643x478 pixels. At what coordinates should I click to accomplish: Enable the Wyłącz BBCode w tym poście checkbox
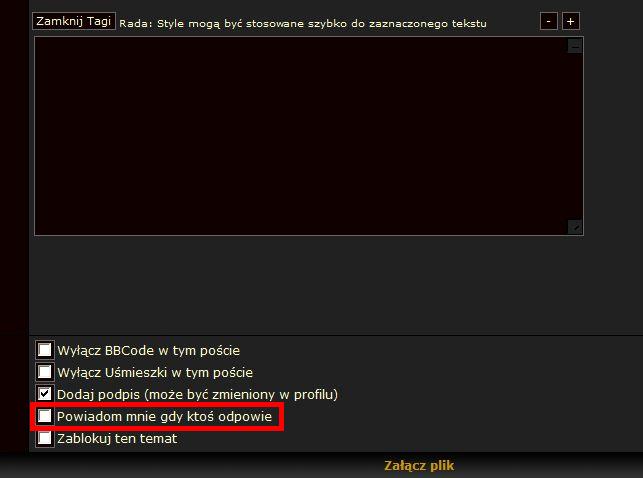[x=45, y=350]
